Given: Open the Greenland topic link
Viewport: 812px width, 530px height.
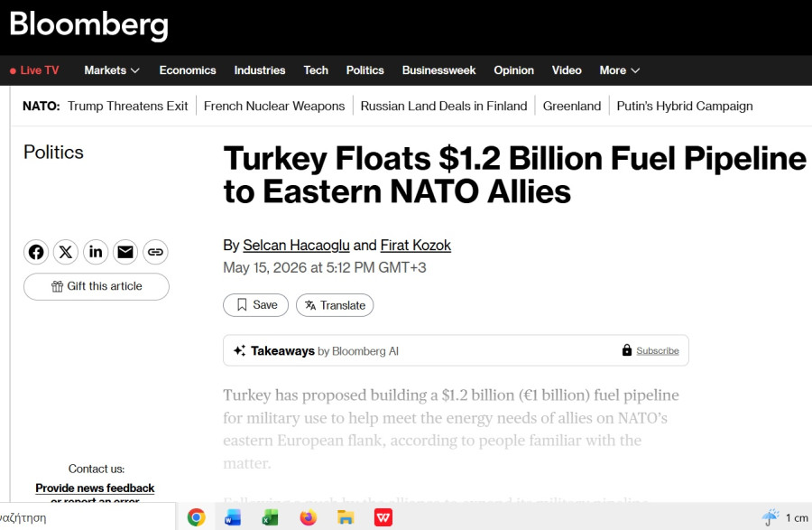Looking at the screenshot, I should click(x=572, y=107).
